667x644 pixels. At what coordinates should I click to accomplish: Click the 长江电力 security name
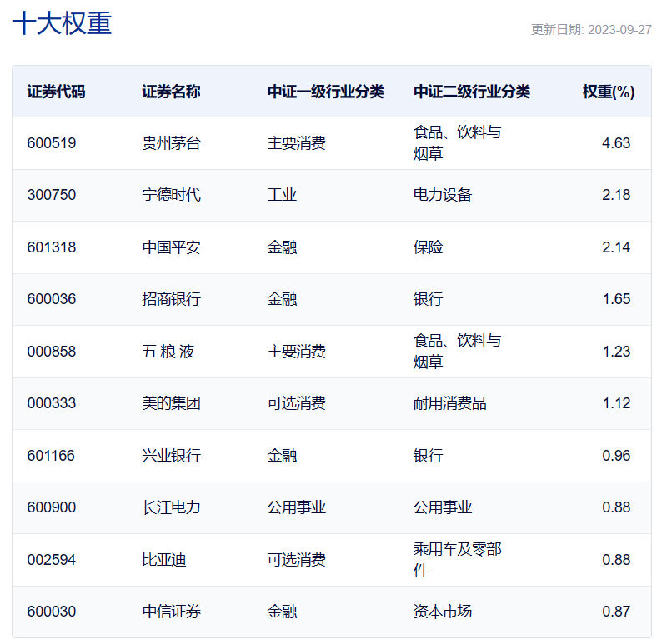pyautogui.click(x=171, y=507)
